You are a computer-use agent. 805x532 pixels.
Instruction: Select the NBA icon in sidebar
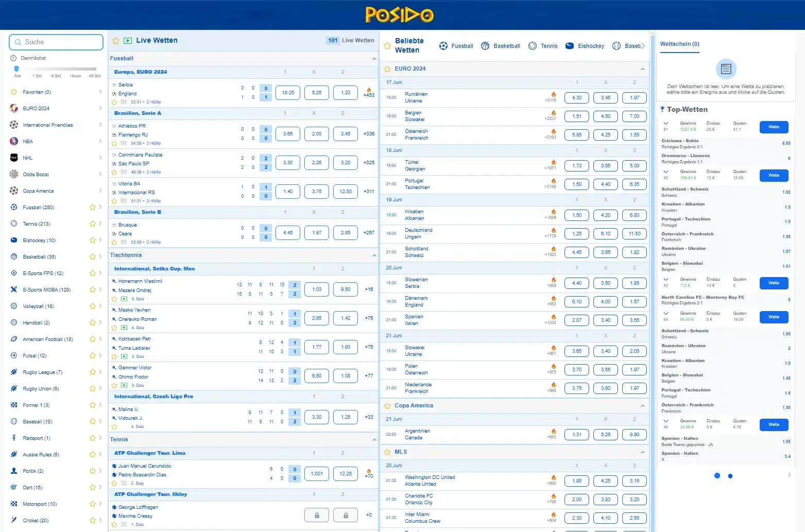pos(14,142)
